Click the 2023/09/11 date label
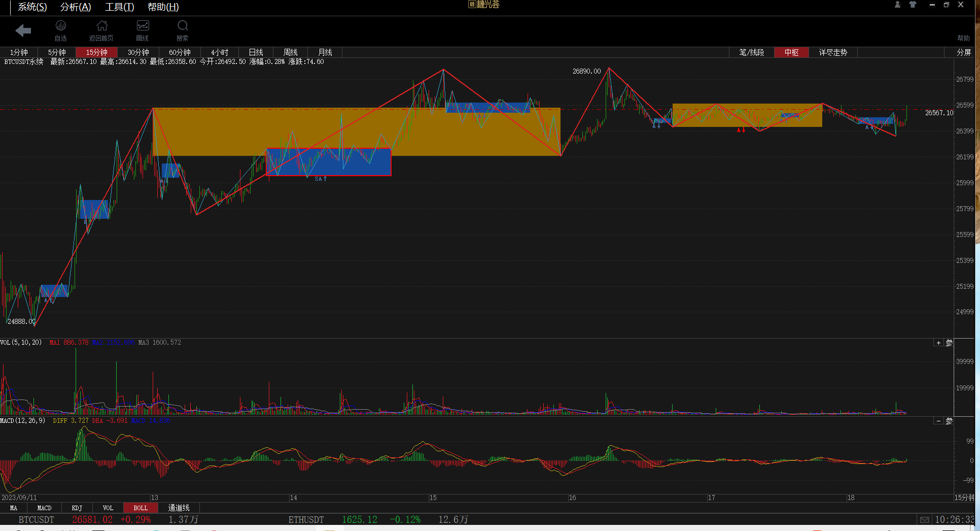Image resolution: width=980 pixels, height=531 pixels. coord(19,497)
